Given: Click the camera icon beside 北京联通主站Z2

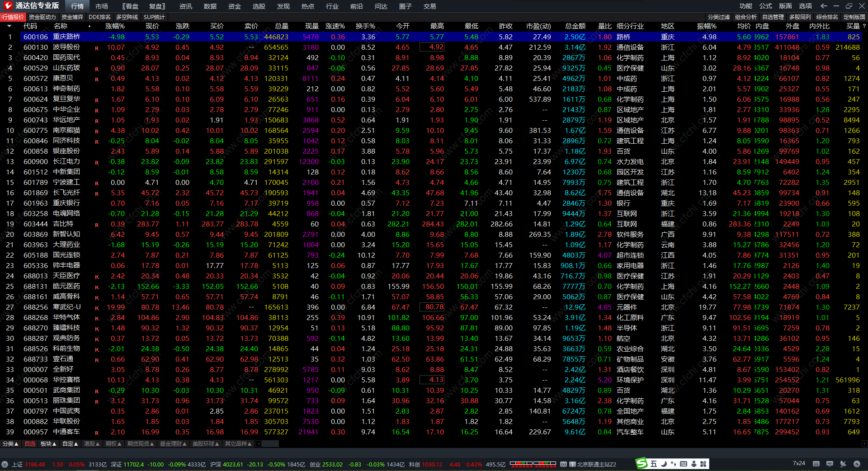Looking at the screenshot, I should pos(563,464).
